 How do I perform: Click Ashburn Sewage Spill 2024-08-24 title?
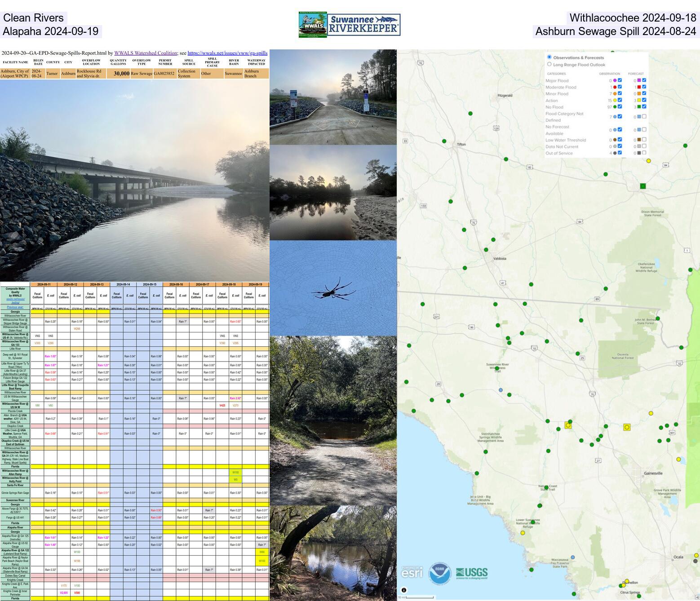616,31
